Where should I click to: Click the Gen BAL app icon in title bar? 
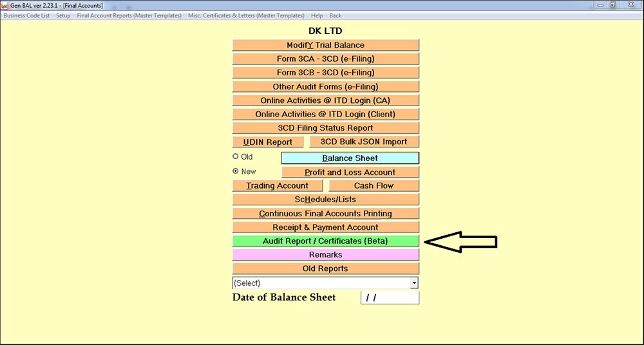(5, 5)
